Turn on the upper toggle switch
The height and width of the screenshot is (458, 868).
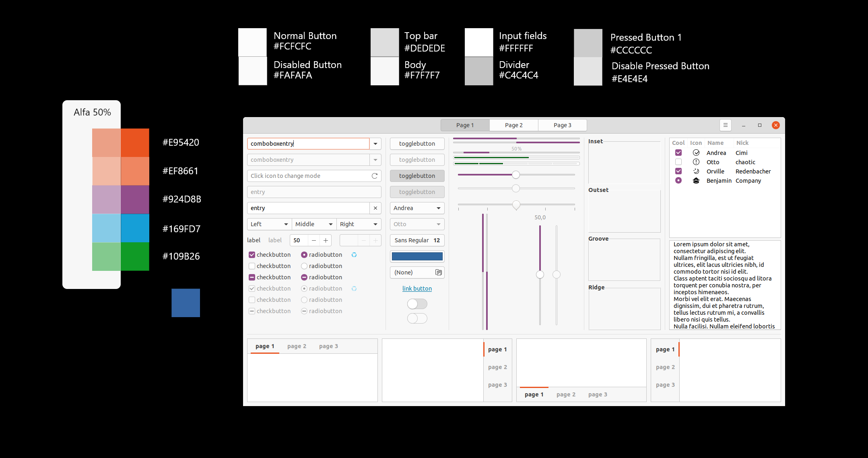coord(417,304)
